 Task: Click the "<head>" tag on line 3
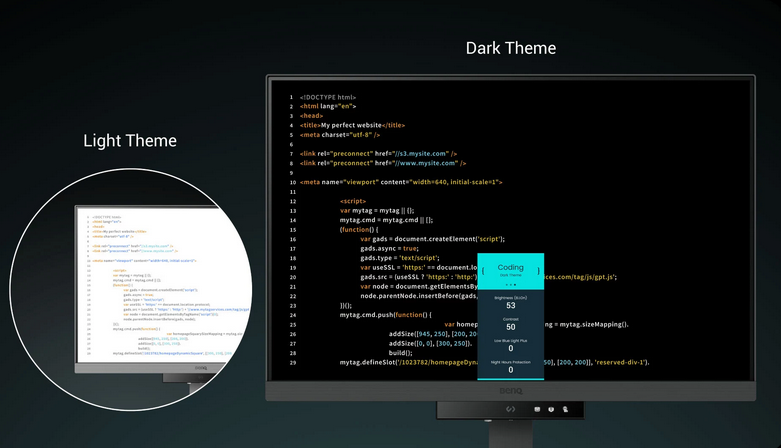click(311, 116)
